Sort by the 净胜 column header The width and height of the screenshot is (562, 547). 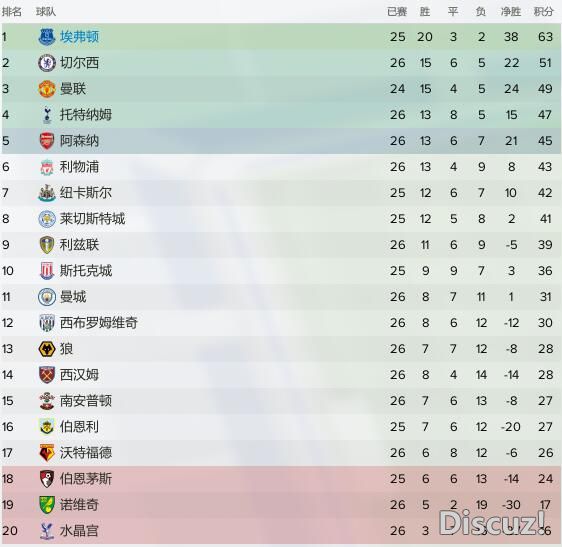[510, 12]
